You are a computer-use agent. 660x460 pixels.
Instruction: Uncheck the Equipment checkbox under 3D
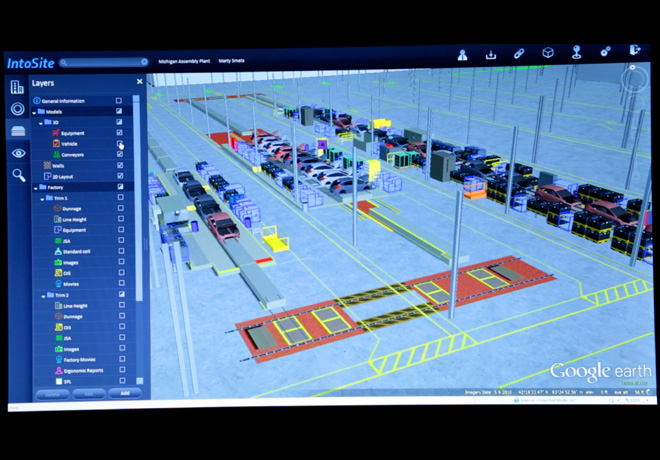(x=120, y=133)
